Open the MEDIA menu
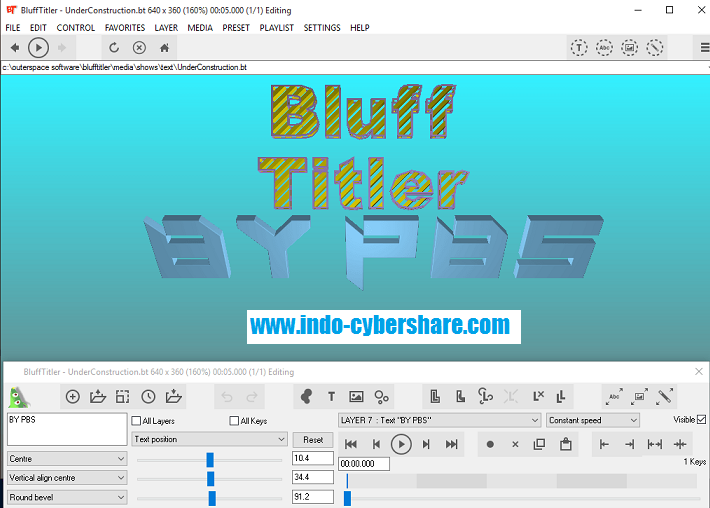710x508 pixels. pyautogui.click(x=200, y=28)
